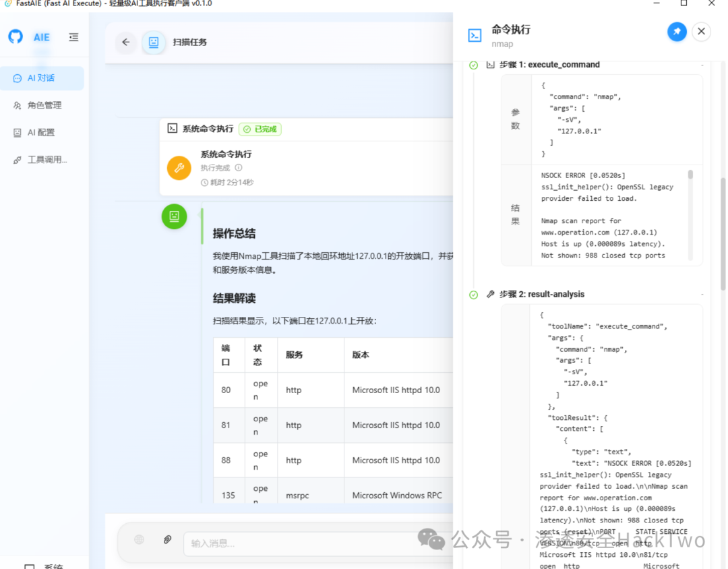Click the result box scrollbar in step 1
Screen dimensions: 728x569
(x=690, y=175)
